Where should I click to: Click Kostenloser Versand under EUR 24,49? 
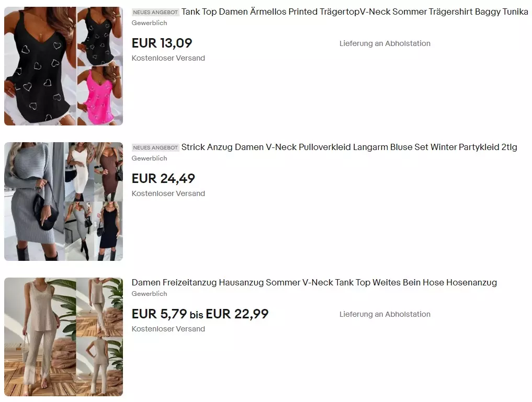click(x=168, y=193)
